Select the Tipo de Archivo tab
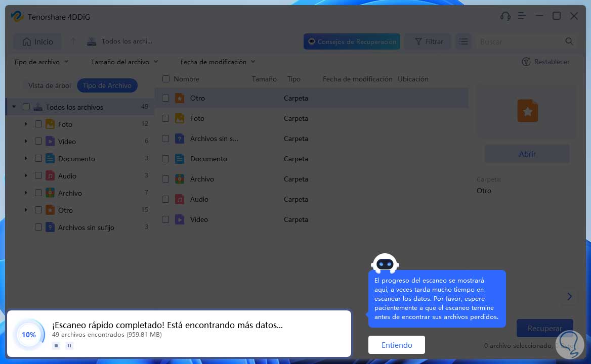Image resolution: width=591 pixels, height=364 pixels. 107,85
